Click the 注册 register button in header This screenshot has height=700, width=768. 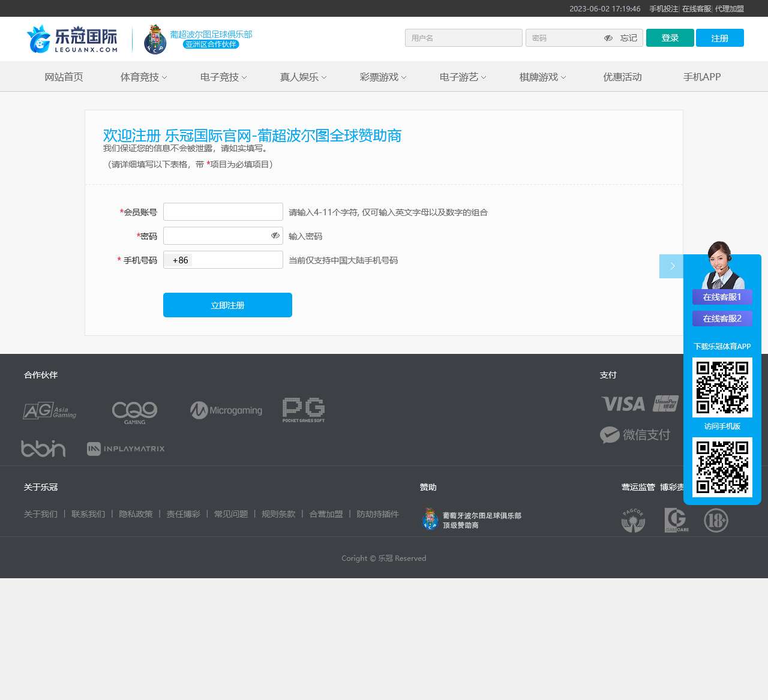(720, 38)
